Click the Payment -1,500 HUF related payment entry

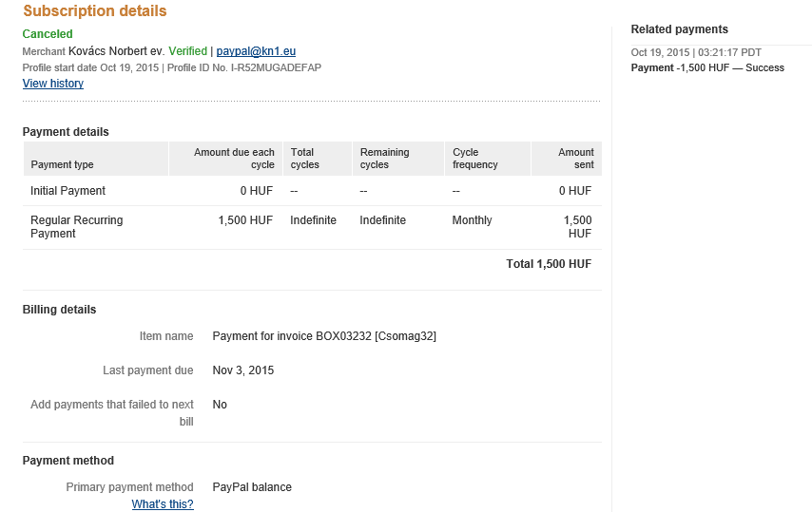(707, 68)
